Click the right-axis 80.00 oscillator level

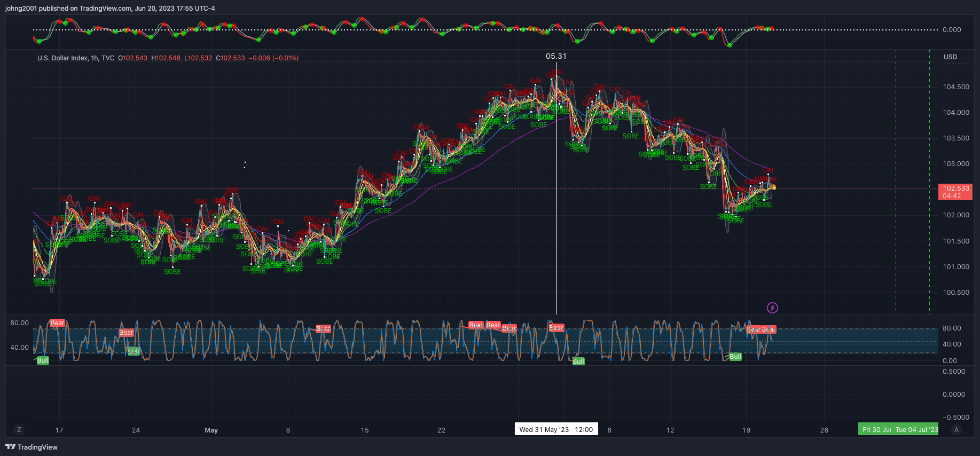pyautogui.click(x=952, y=328)
